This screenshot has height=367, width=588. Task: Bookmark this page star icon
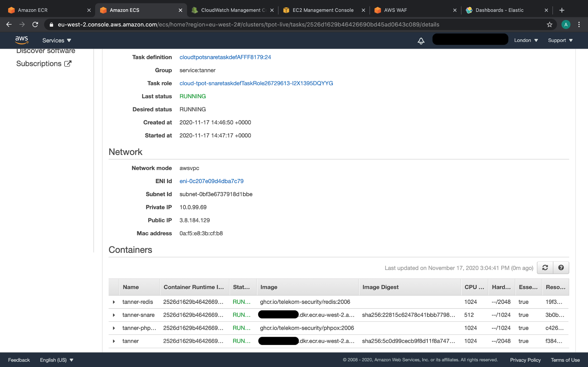pyautogui.click(x=549, y=25)
